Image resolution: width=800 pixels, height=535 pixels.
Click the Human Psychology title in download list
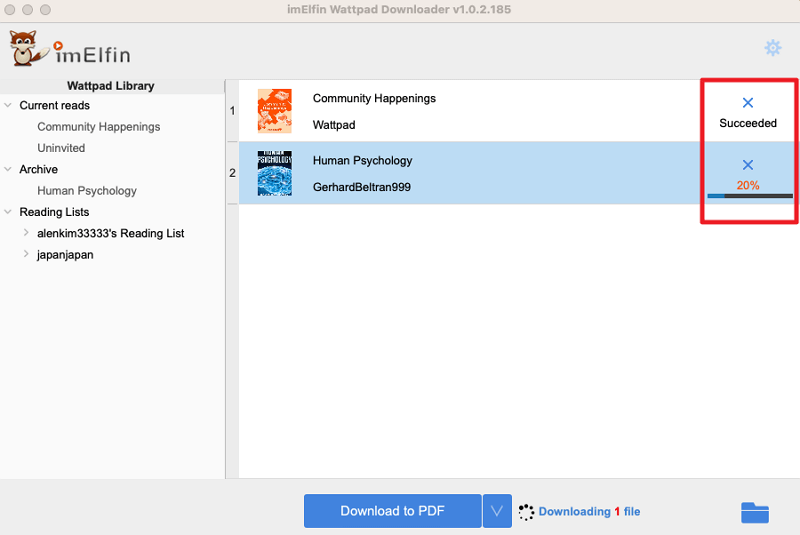point(362,161)
